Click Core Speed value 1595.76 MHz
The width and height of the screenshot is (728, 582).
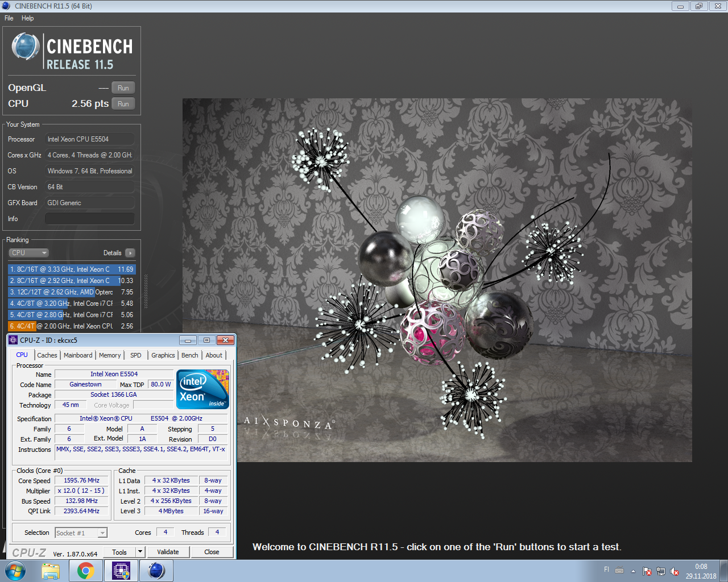[81, 480]
